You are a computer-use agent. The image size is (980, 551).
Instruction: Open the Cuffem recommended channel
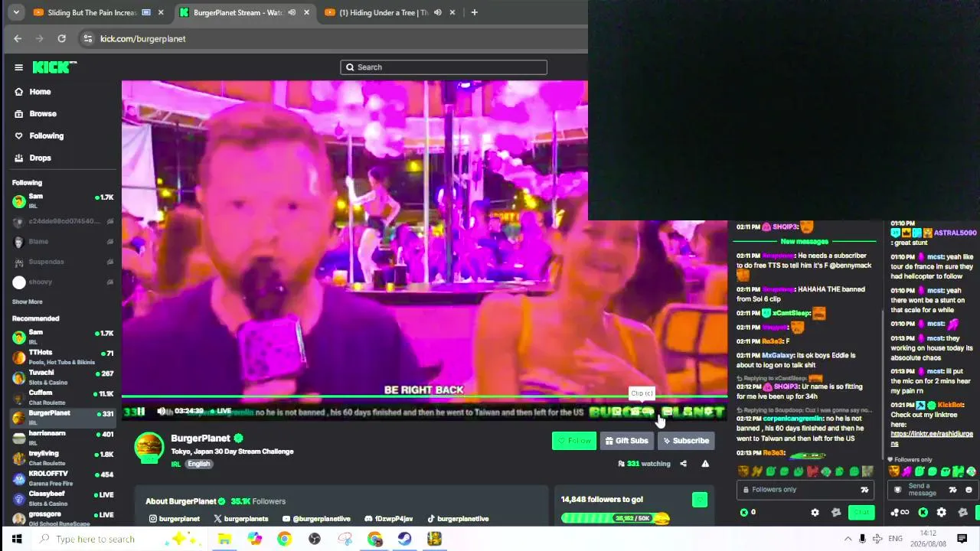click(63, 397)
